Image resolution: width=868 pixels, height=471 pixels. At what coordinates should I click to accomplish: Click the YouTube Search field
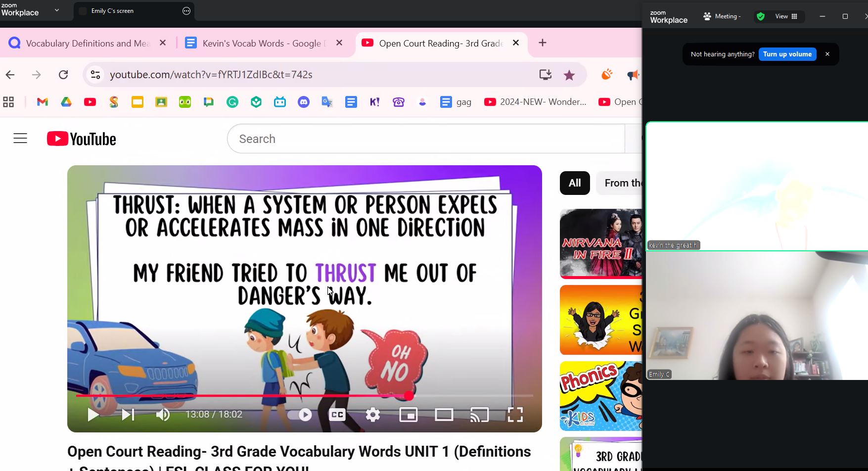pos(425,139)
